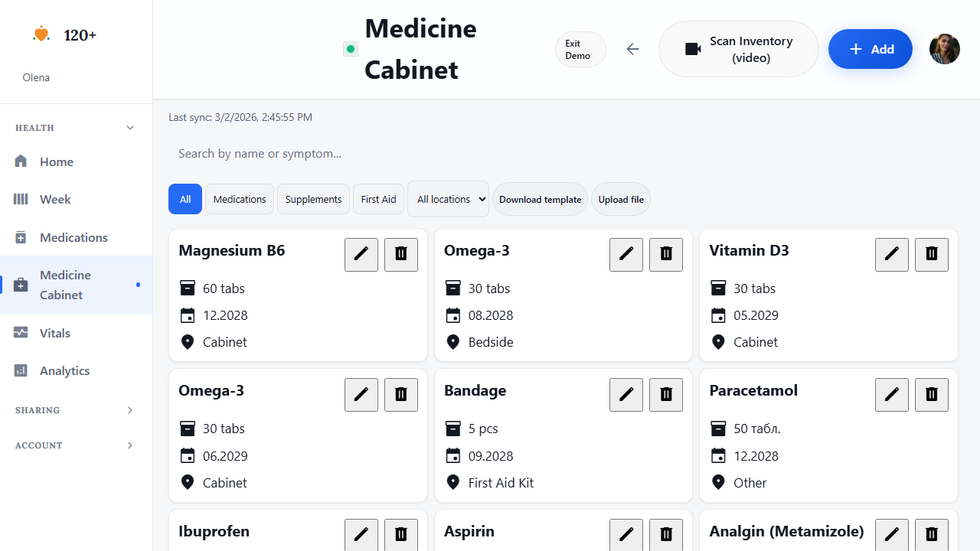980x551 pixels.
Task: Select the Home icon in sidebar
Action: (21, 161)
